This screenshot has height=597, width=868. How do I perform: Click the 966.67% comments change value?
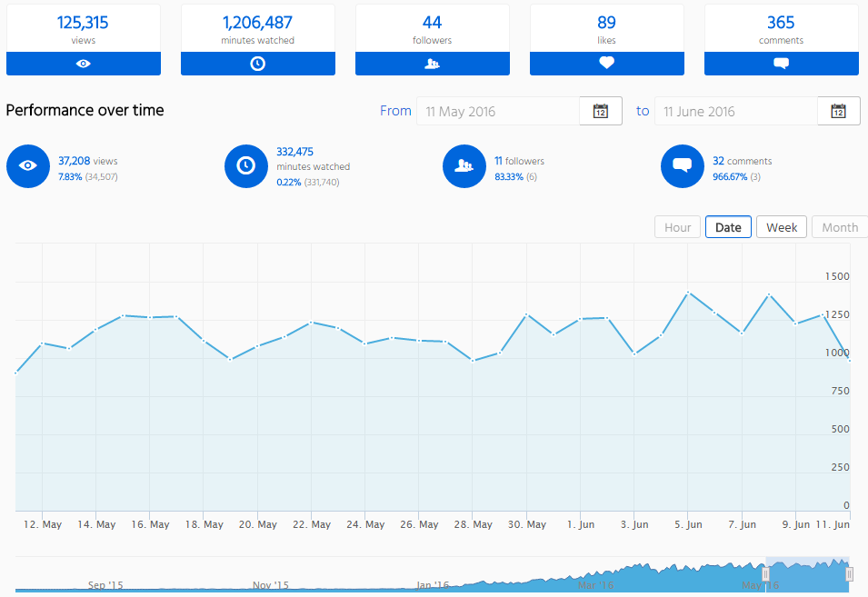[x=730, y=177]
